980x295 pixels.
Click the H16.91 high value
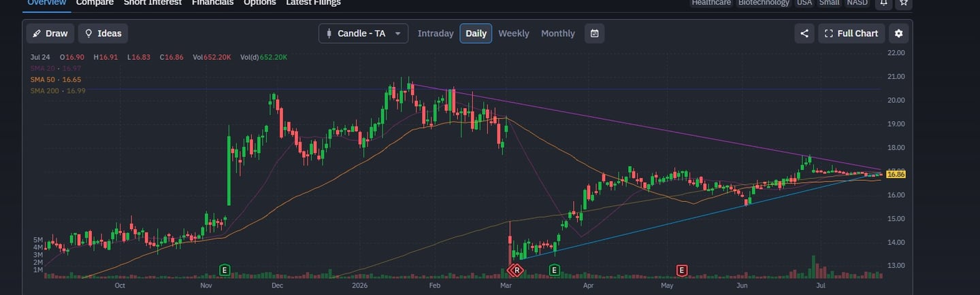(105, 57)
